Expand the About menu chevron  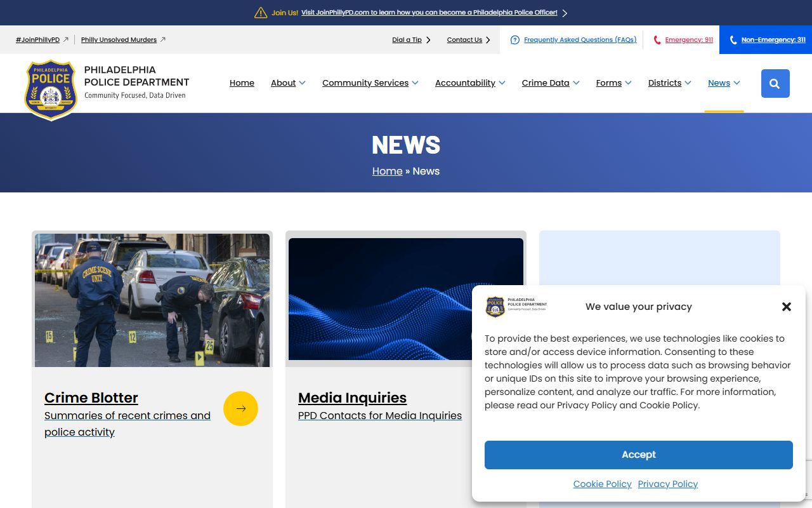pos(302,83)
